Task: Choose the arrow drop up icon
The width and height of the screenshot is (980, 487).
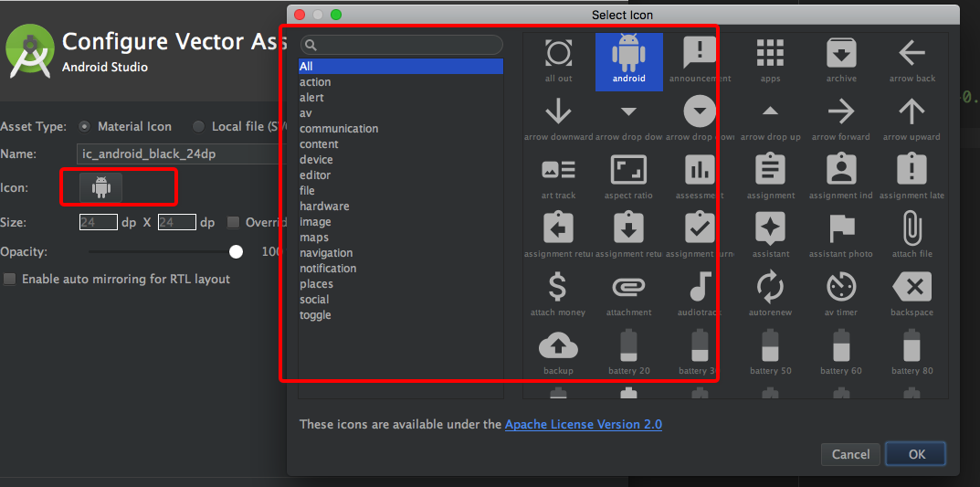Action: [771, 111]
